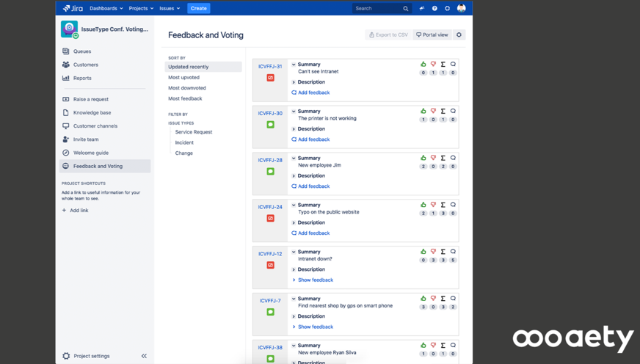
Task: Click the user avatar in top bar
Action: click(462, 9)
